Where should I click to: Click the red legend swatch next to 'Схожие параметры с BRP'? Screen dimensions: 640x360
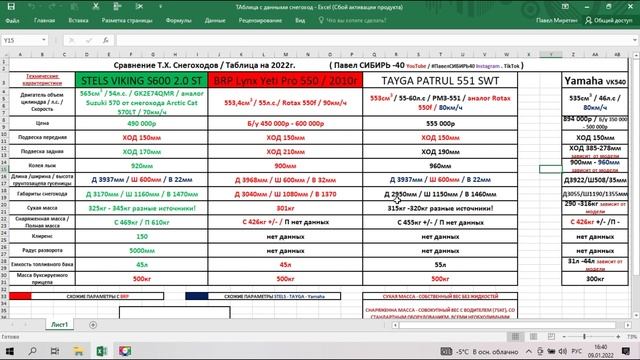pos(20,296)
